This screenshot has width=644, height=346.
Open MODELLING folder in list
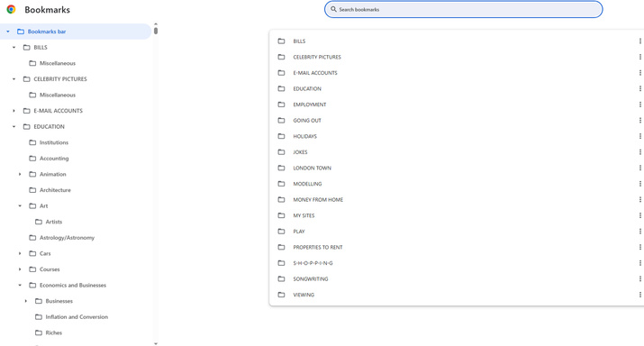(307, 184)
